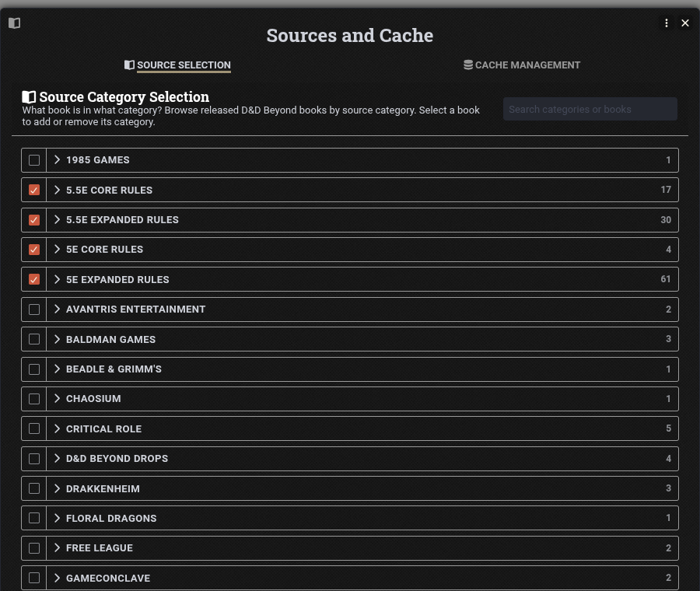Click the 5.5E EXPANDED RULES label
Screen dimensions: 700x591
pyautogui.click(x=122, y=219)
